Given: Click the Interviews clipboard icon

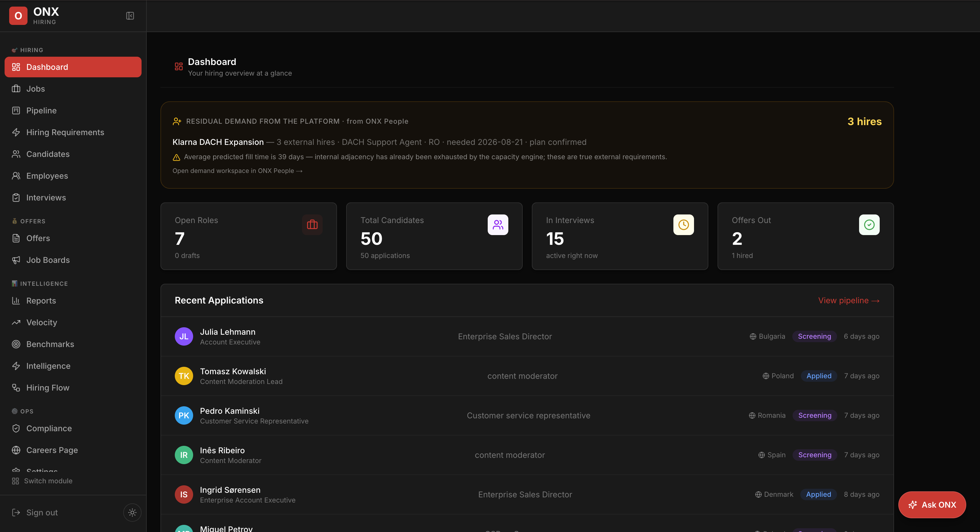Looking at the screenshot, I should pyautogui.click(x=16, y=197).
